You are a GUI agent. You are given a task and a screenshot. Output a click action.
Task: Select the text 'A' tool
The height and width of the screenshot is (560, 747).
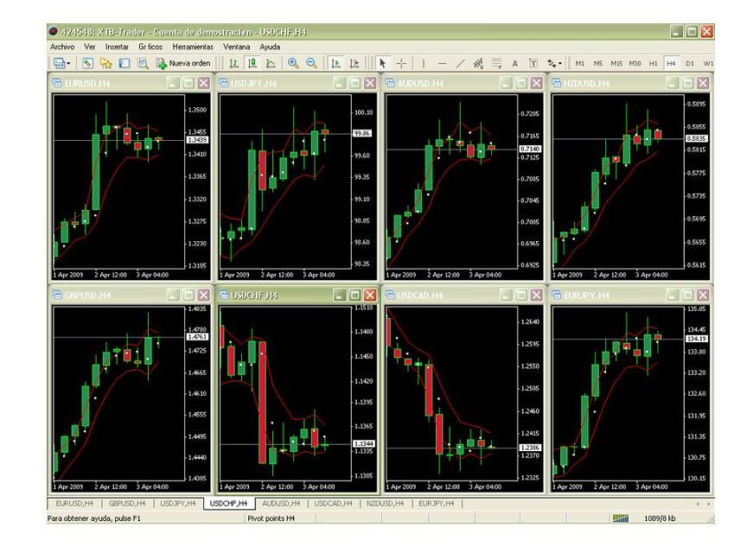click(515, 63)
